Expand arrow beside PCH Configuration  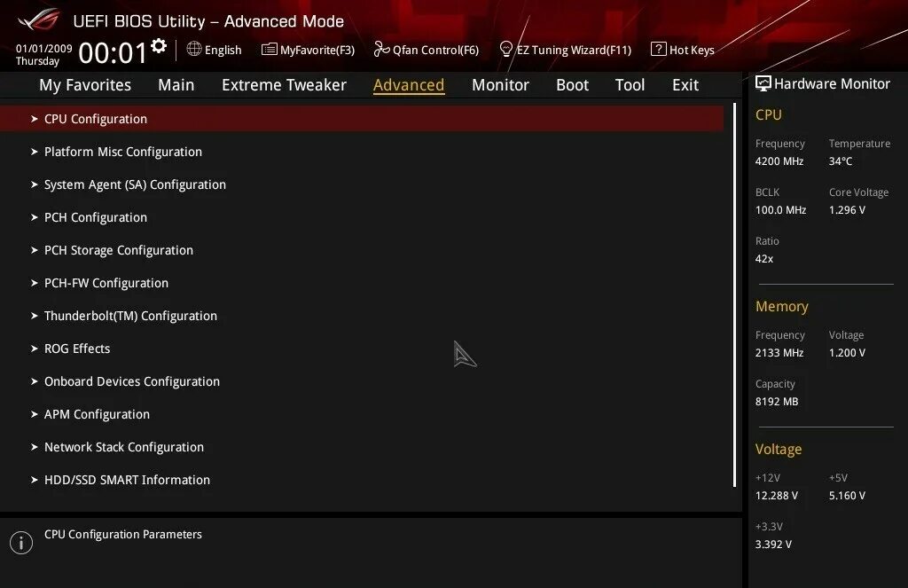[35, 217]
